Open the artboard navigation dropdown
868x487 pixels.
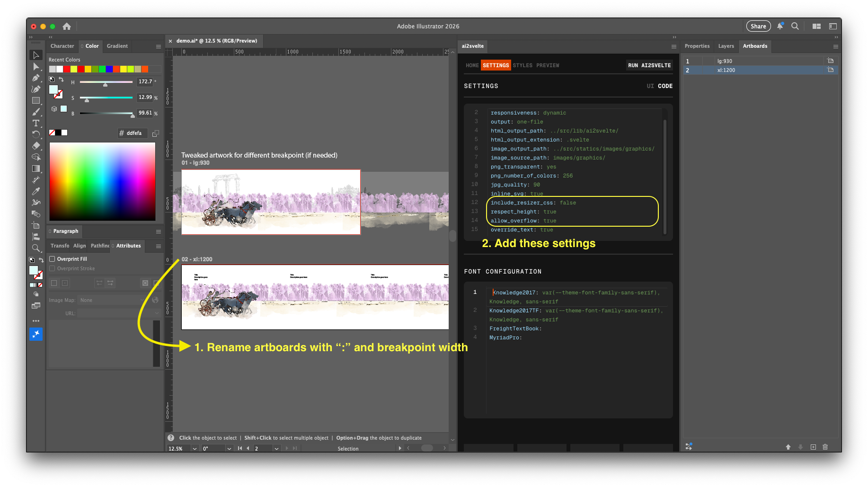[276, 449]
